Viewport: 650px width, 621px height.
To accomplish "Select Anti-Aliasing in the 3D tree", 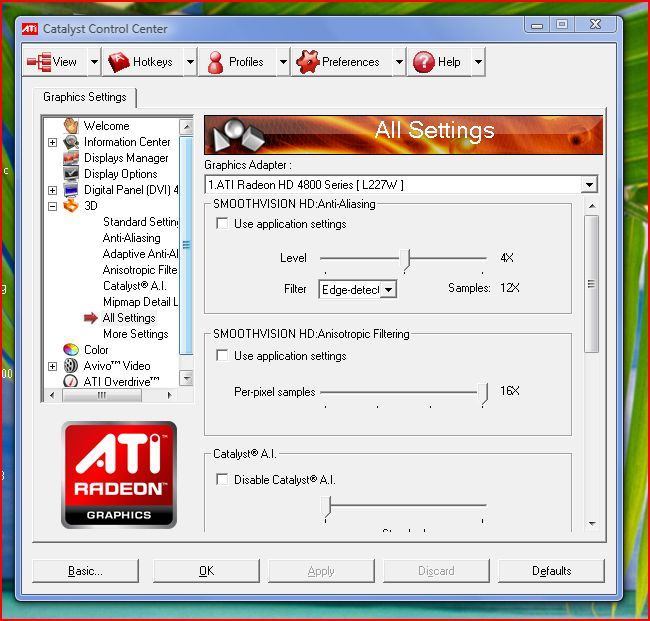I will click(131, 238).
